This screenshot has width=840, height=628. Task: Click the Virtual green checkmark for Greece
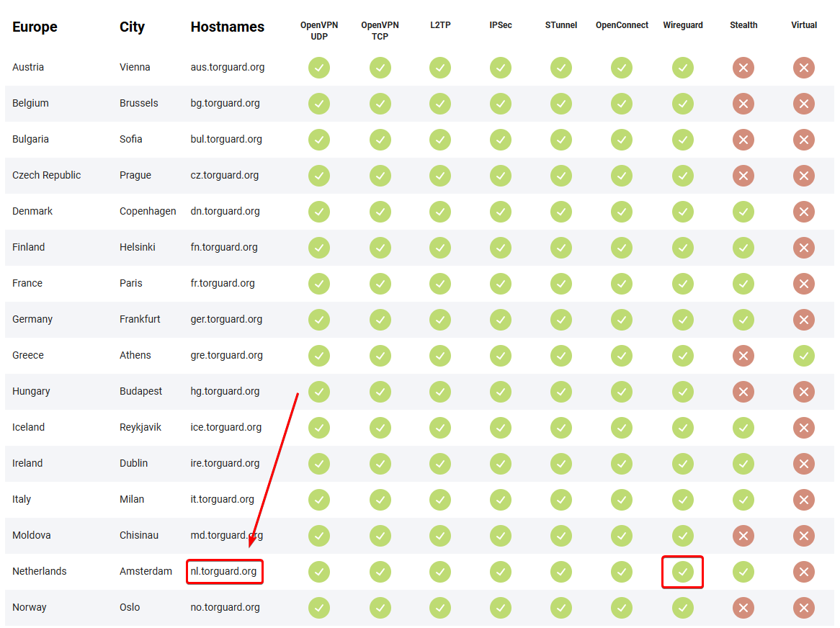coord(803,356)
